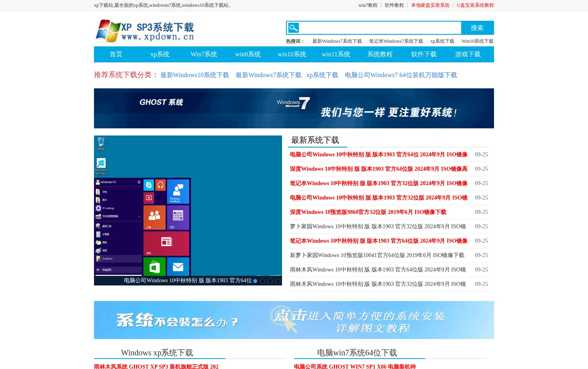Screen dimensions: 588x369
Task: Open recommended 最新Windows10系统下载 category
Action: [x=195, y=75]
